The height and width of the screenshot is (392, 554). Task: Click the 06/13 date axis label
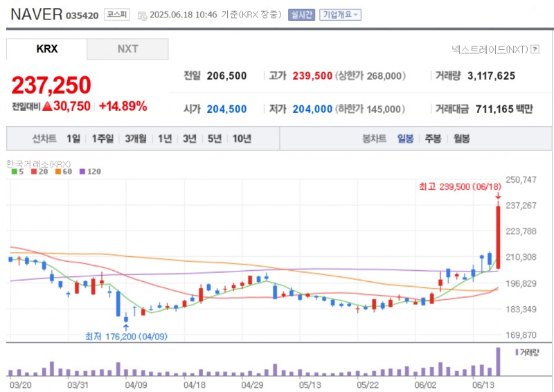tap(483, 385)
